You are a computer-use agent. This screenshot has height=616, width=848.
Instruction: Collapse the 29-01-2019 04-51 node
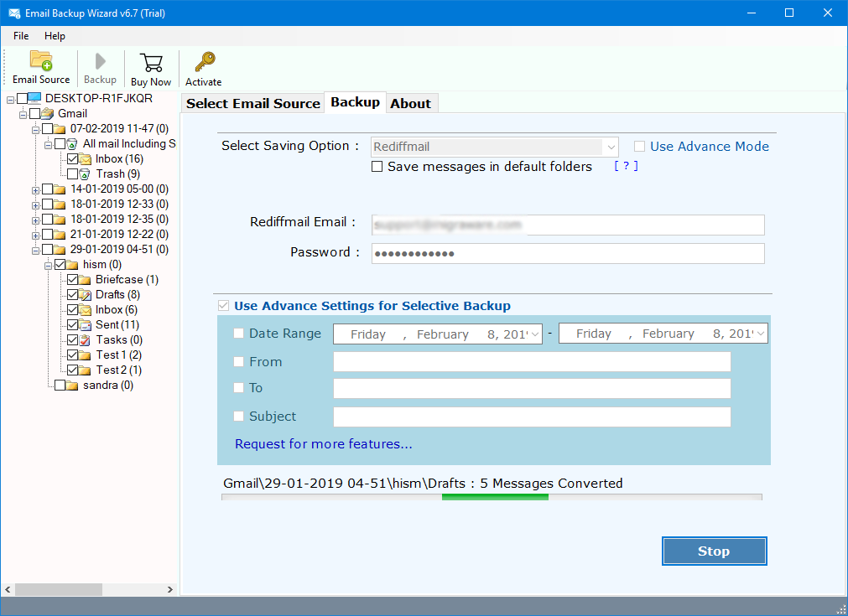click(35, 251)
